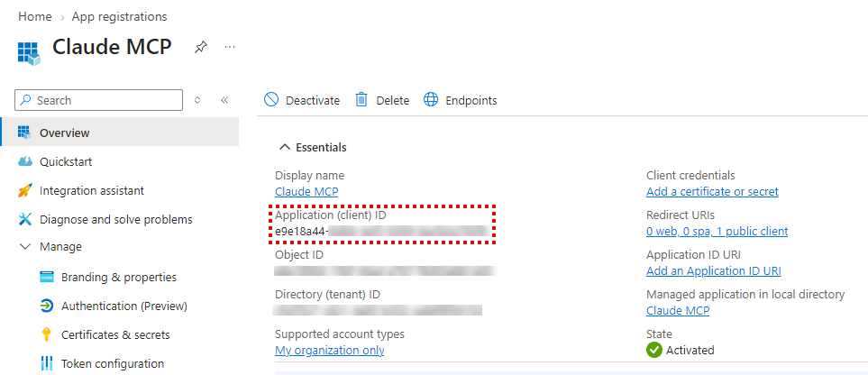Go to the Home breadcrumb
Viewport: 868px width, 375px height.
[35, 16]
